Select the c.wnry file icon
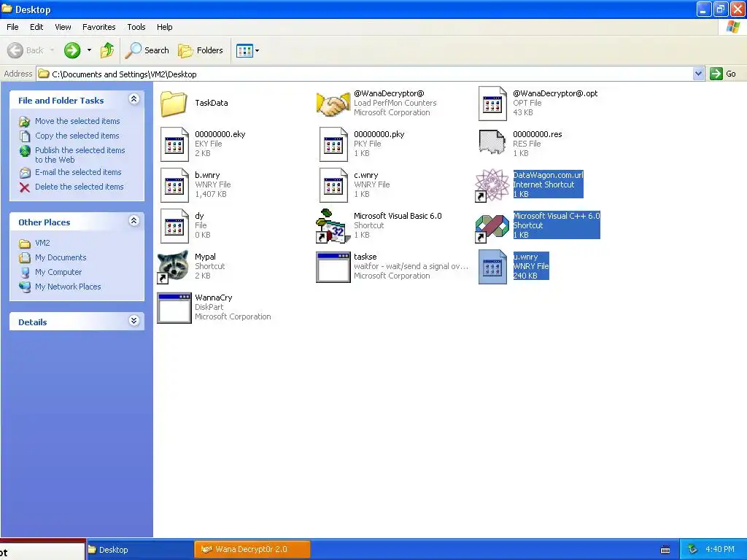The width and height of the screenshot is (747, 560). 333,185
